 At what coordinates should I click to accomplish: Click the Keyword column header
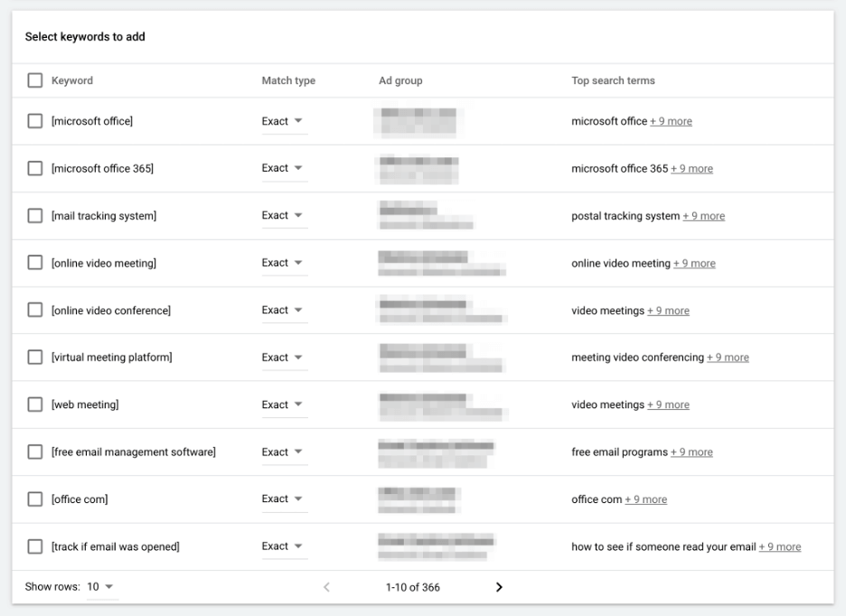(72, 80)
